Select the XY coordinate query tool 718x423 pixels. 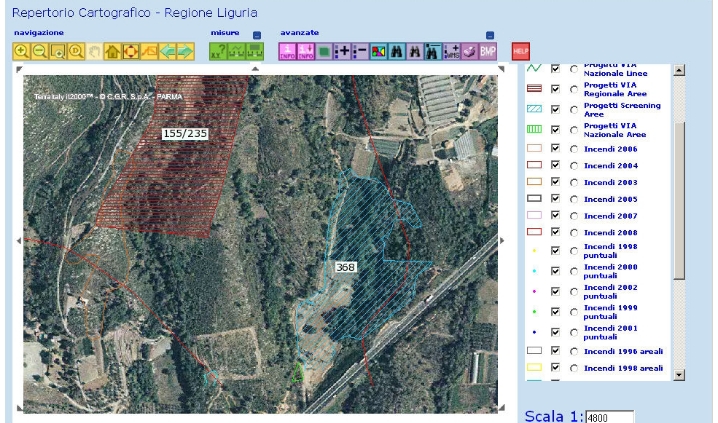(x=218, y=51)
